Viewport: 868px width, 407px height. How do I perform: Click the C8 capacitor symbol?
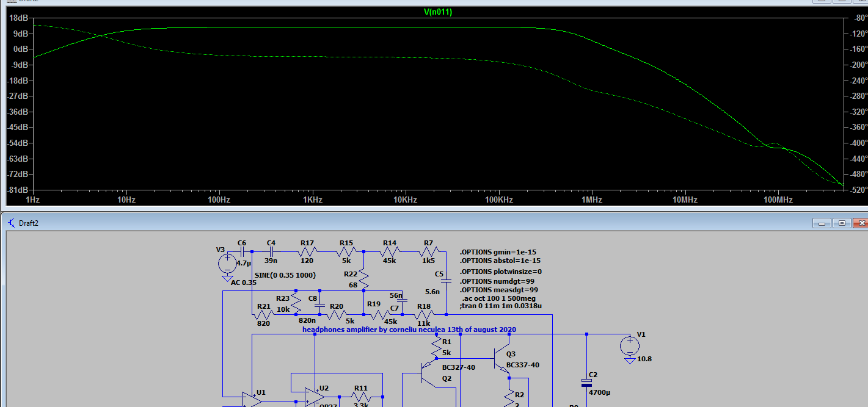point(319,304)
